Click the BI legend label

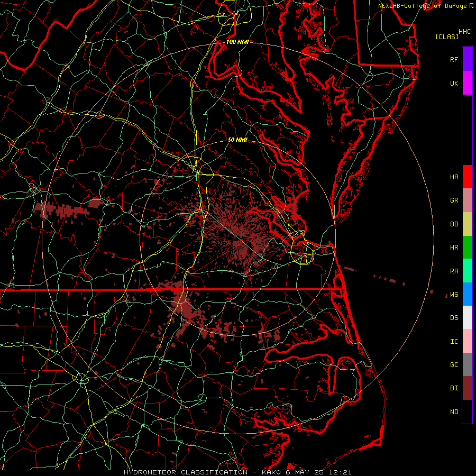pyautogui.click(x=454, y=388)
